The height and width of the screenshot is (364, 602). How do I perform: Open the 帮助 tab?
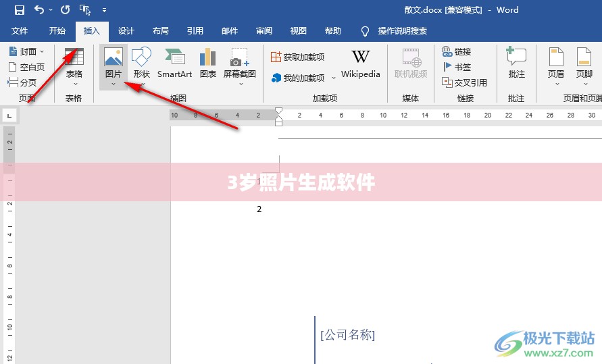(x=333, y=30)
